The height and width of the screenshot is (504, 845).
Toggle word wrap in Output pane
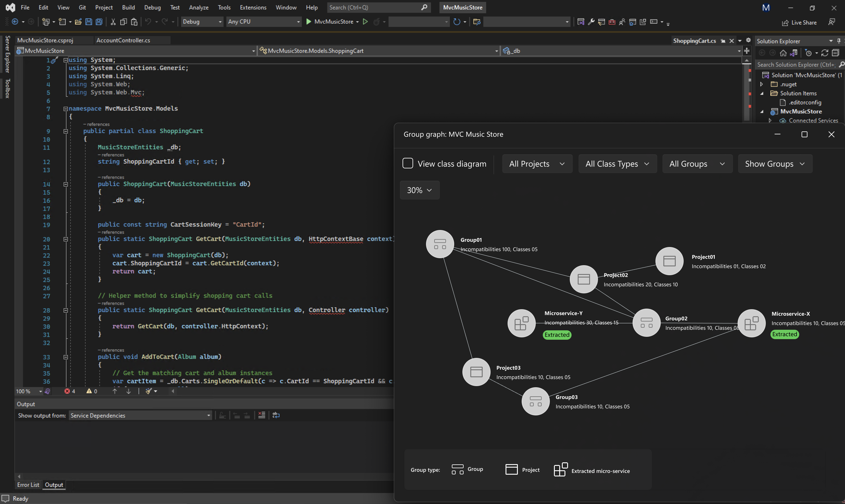[276, 415]
